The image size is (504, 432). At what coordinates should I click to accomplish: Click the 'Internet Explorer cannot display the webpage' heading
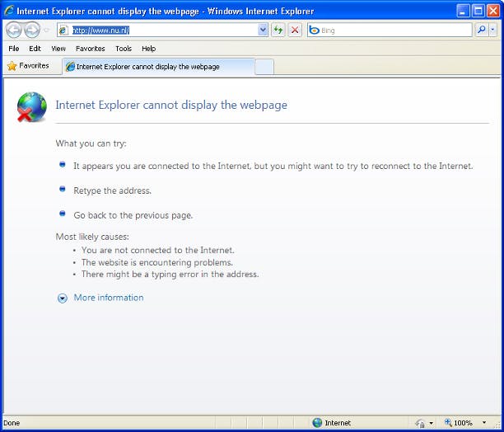click(x=171, y=105)
